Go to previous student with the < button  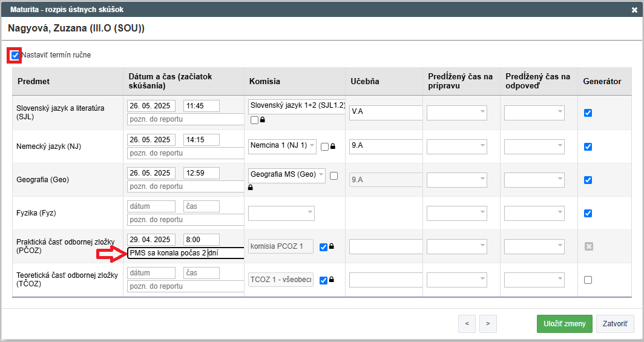click(x=467, y=324)
